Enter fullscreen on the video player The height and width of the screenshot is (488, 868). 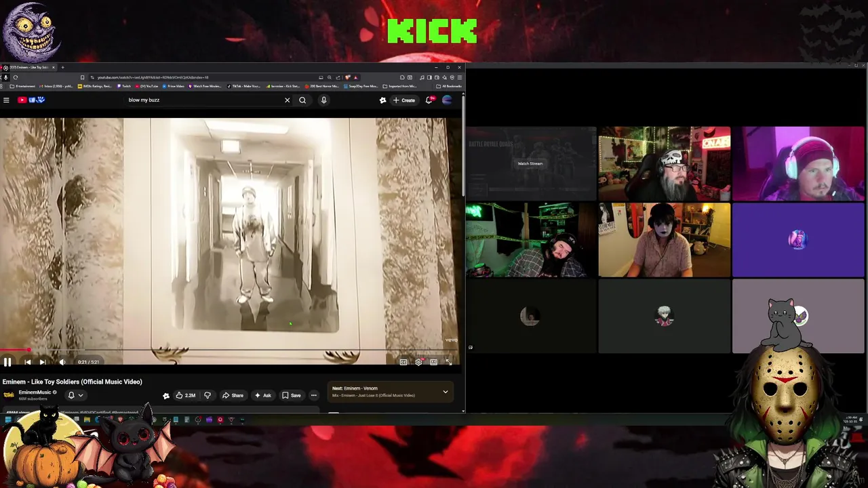[448, 362]
